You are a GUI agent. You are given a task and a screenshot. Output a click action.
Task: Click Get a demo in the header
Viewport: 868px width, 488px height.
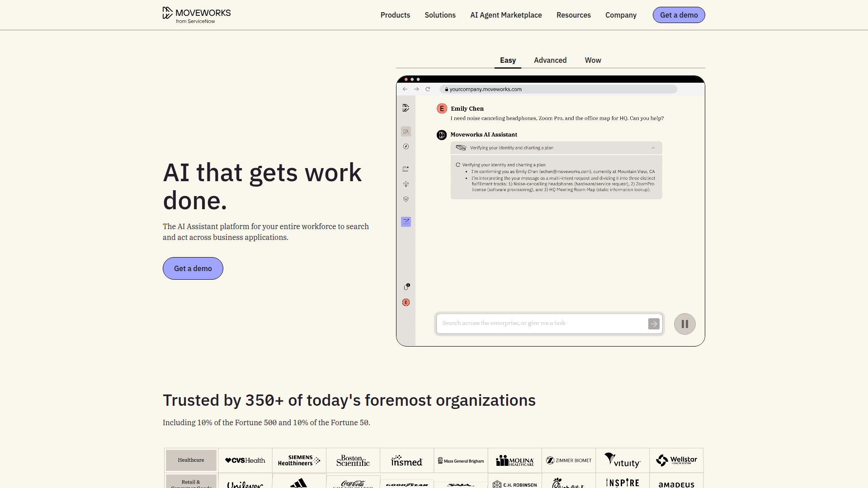(679, 14)
